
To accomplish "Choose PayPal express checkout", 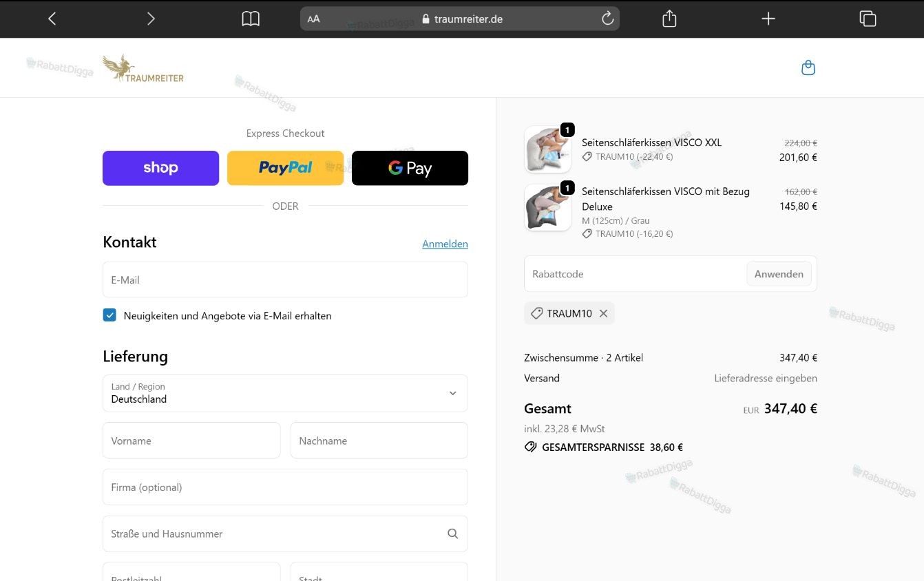I will (285, 168).
